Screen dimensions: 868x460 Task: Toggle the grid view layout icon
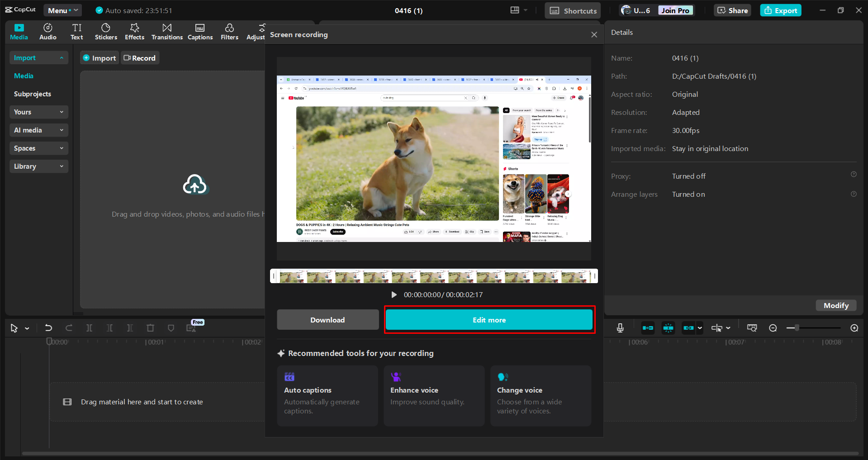tap(513, 10)
